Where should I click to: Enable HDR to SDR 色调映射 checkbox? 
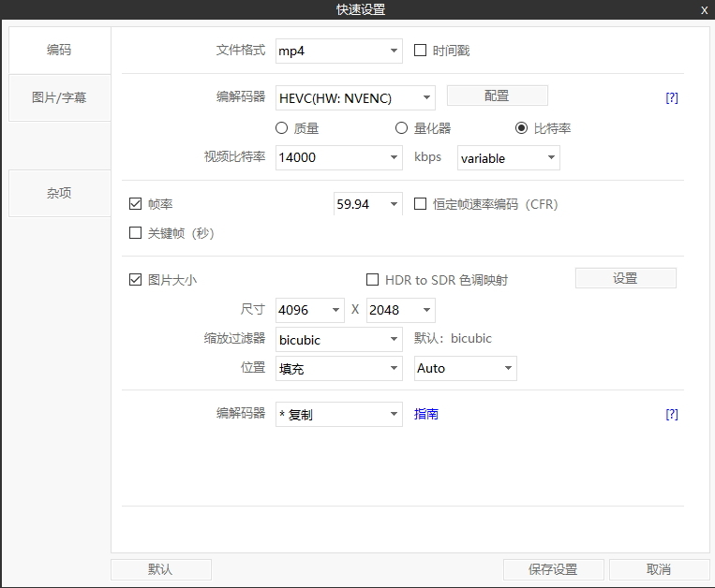(x=373, y=279)
